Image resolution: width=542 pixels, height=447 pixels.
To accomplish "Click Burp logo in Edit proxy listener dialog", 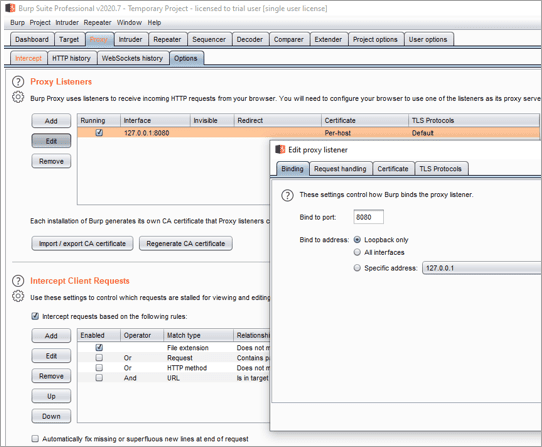I will tap(280, 149).
